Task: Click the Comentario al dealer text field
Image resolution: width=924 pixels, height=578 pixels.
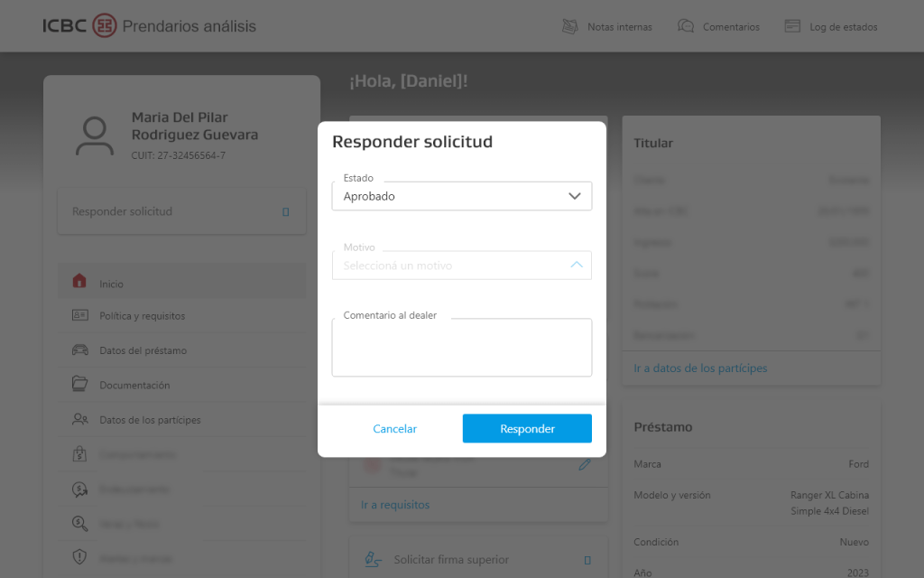Action: pos(462,348)
